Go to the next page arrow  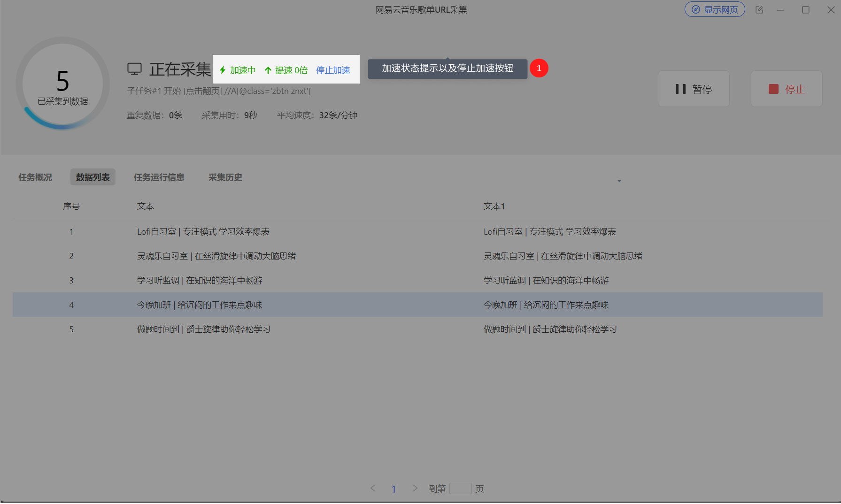click(x=415, y=488)
